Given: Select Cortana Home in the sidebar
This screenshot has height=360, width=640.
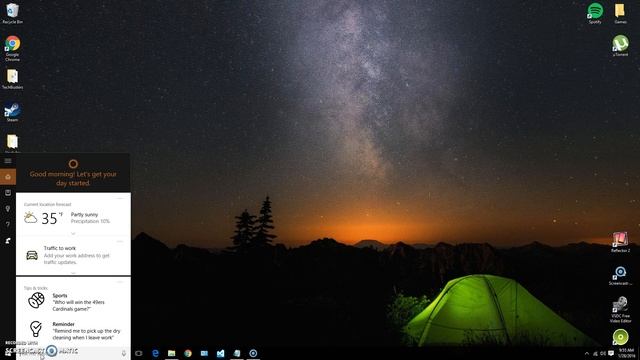Looking at the screenshot, I should click(x=8, y=177).
